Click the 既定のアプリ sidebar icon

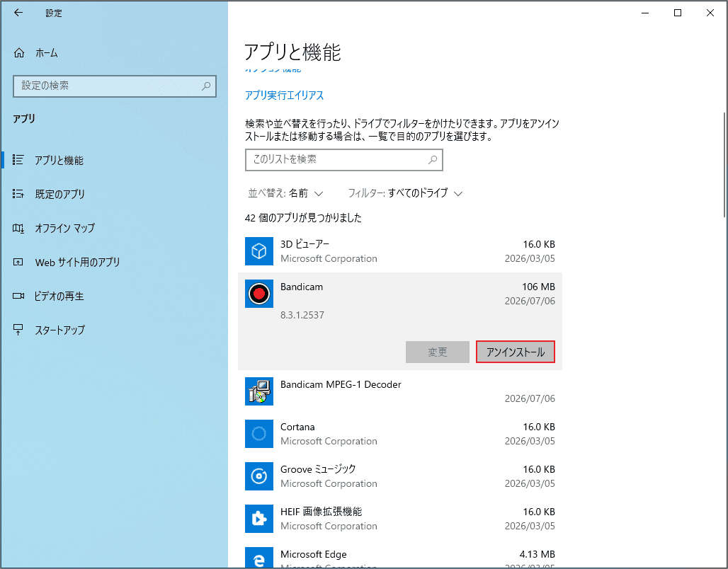click(18, 193)
